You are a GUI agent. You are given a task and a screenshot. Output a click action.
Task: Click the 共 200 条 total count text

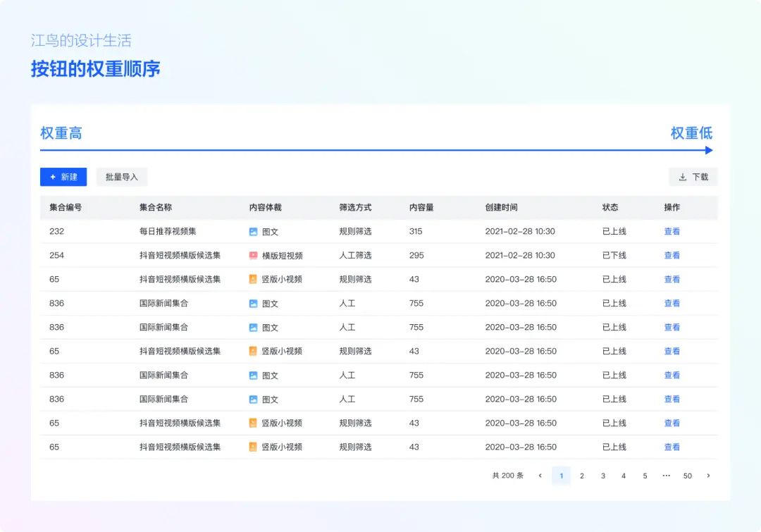pyautogui.click(x=507, y=476)
